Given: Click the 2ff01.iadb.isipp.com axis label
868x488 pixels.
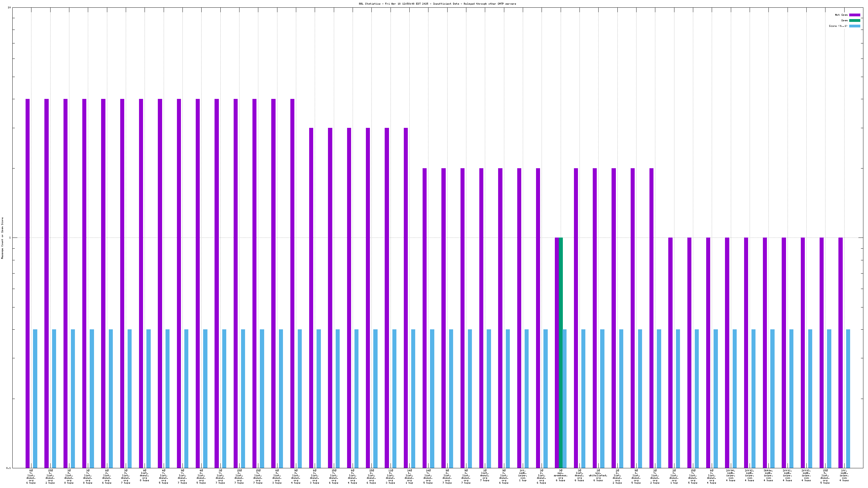Looking at the screenshot, I should [787, 475].
